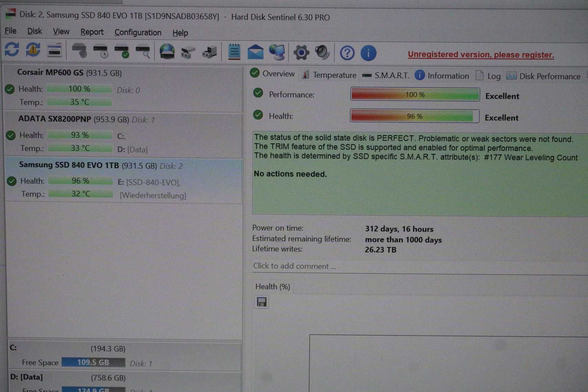Image resolution: width=588 pixels, height=392 pixels.
Task: Click the Performance 100 % bar
Action: (415, 94)
